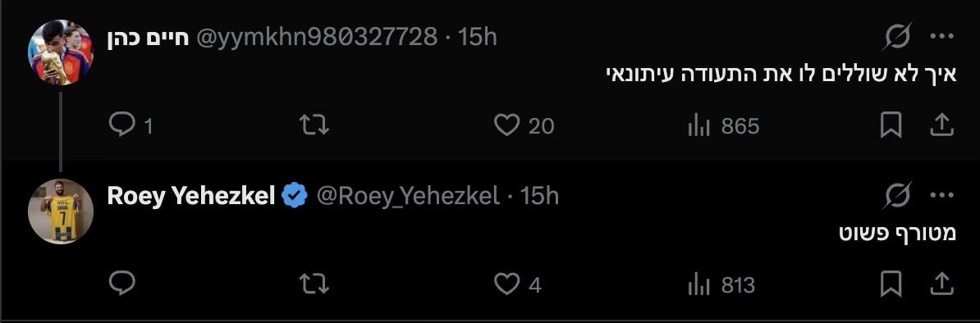The height and width of the screenshot is (323, 980).
Task: Open Grok icon on first tweet
Action: 897,38
